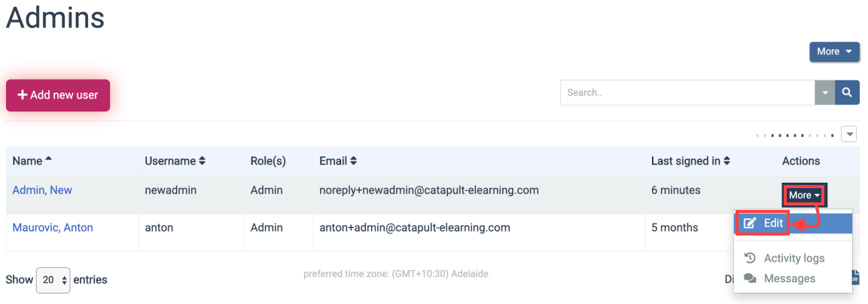Sort by Username column arrows
The height and width of the screenshot is (304, 868).
point(202,161)
